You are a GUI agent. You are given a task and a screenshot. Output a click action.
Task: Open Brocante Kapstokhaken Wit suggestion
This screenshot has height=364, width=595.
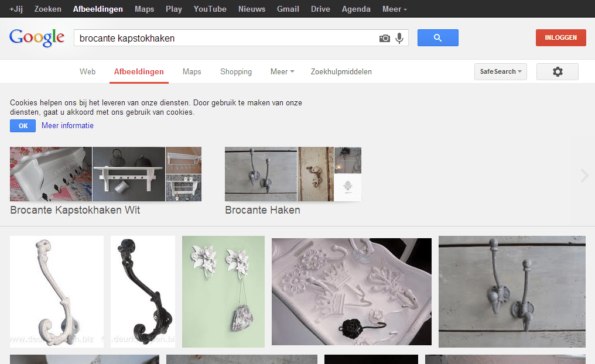click(x=75, y=210)
